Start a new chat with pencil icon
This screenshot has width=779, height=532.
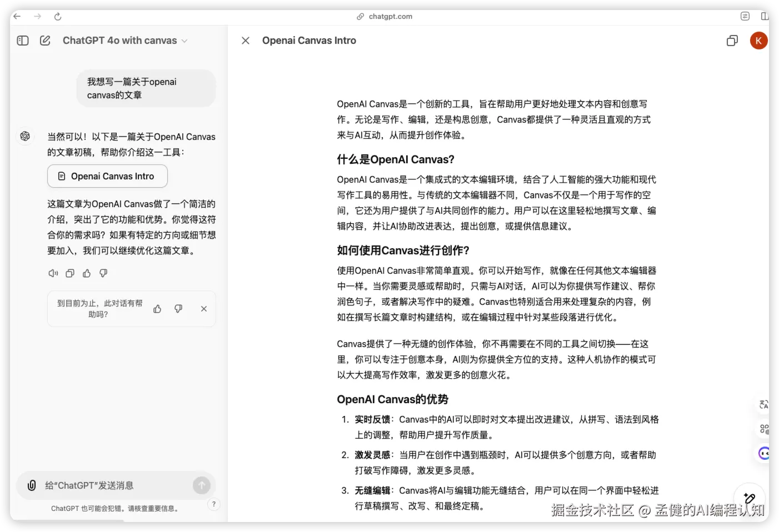point(46,41)
